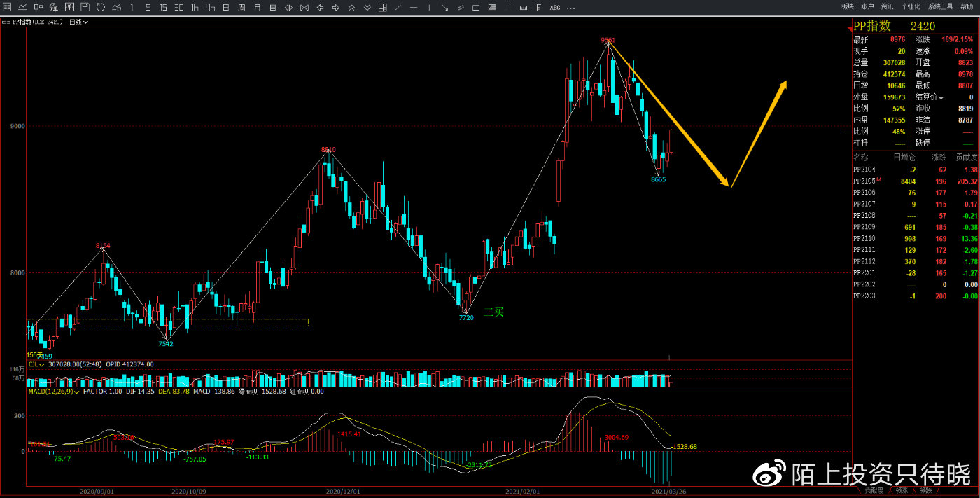Select the PP2105 contract row

click(915, 181)
